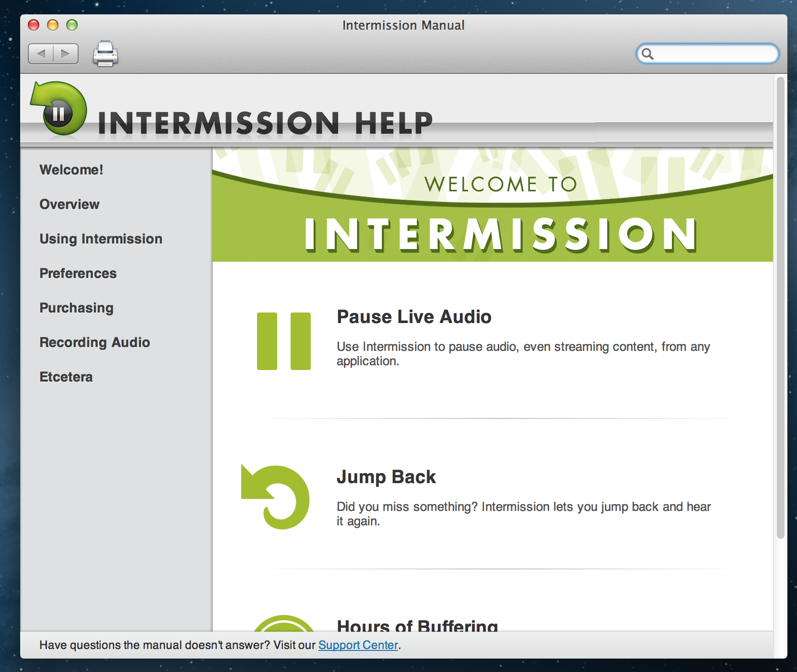Click text 'Did you miss something?'
Viewport: 797px width, 672px height.
[407, 507]
